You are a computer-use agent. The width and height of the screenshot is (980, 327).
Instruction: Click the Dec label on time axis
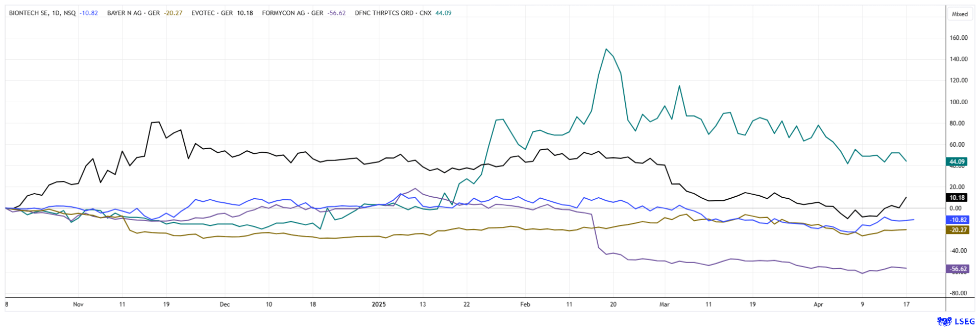[225, 305]
